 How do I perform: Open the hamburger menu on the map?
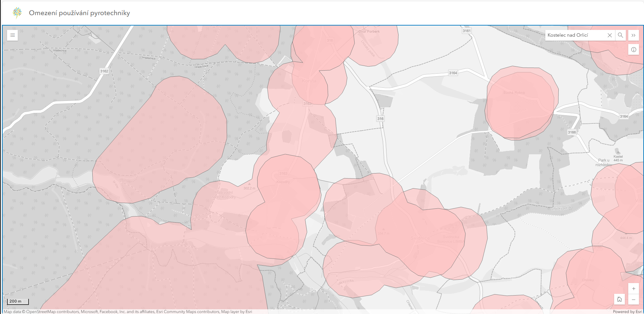(x=12, y=35)
